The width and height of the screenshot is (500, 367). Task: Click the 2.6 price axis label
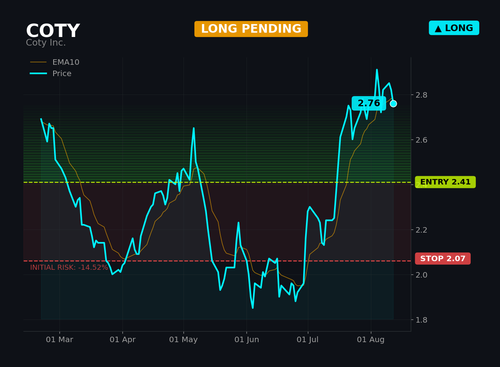click(421, 140)
